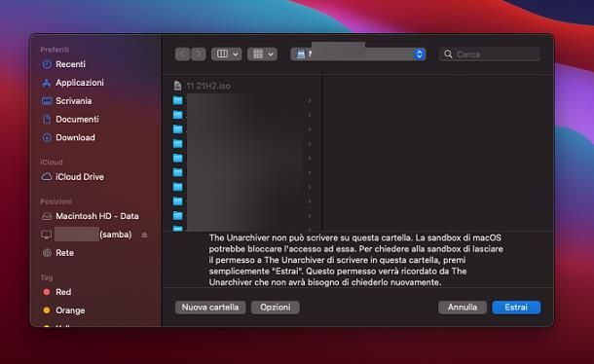The image size is (594, 364).
Task: Open the grouping options grid dropdown
Action: coord(262,55)
